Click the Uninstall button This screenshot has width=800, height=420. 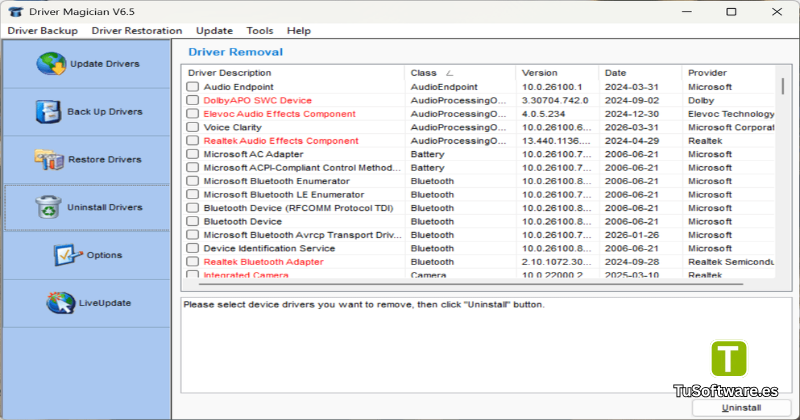[741, 408]
